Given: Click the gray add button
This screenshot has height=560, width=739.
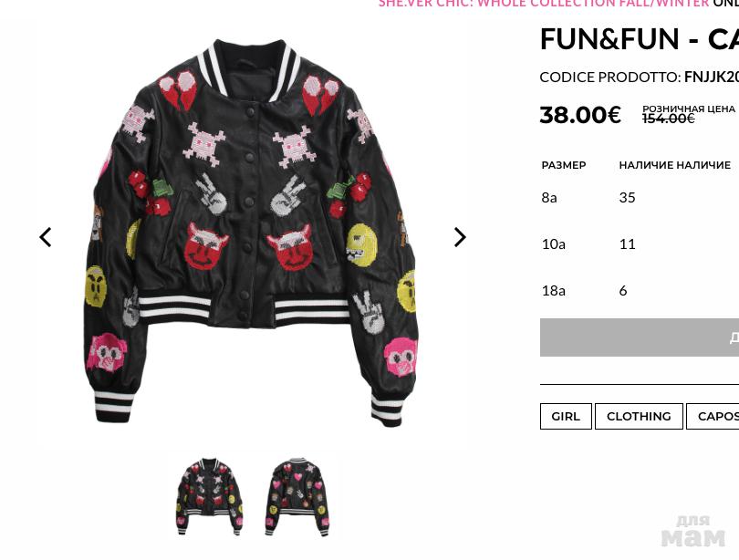Looking at the screenshot, I should 640,337.
